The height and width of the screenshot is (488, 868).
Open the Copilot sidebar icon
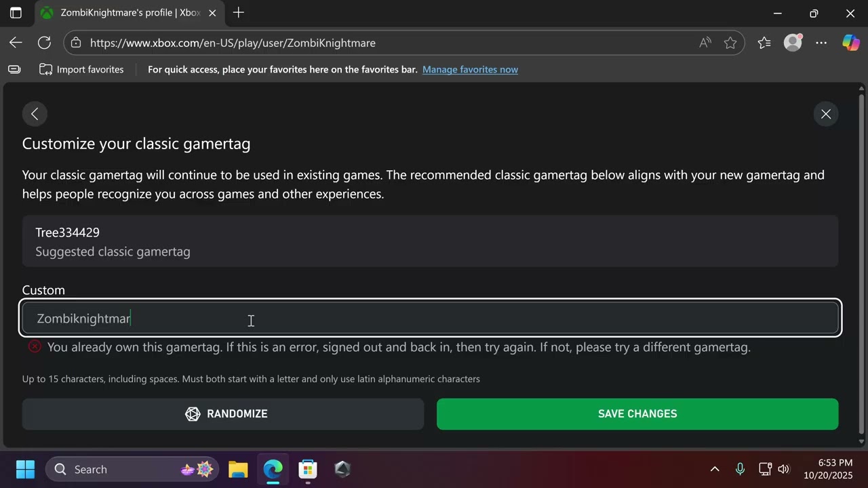[x=850, y=43]
